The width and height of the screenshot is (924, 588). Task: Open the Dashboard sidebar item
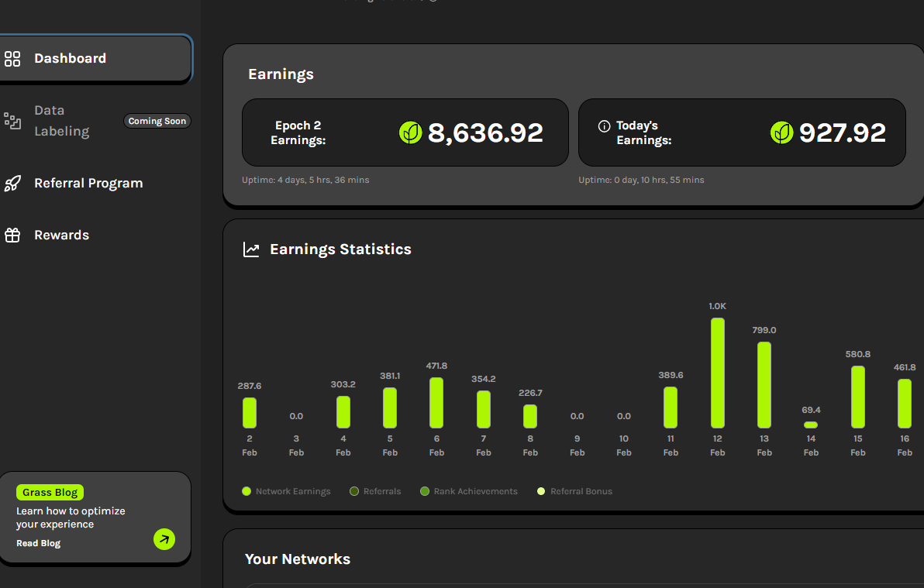click(x=95, y=58)
